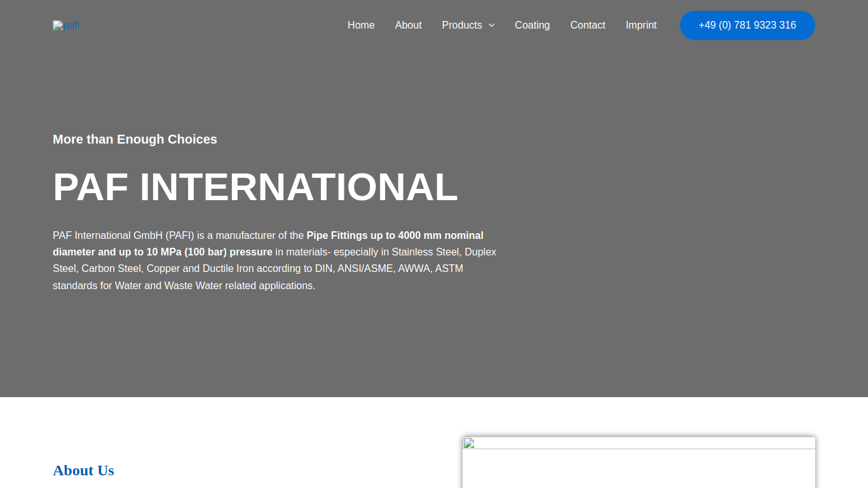Screen dimensions: 868x488
Task: Navigate to the Coating page
Action: 532,25
